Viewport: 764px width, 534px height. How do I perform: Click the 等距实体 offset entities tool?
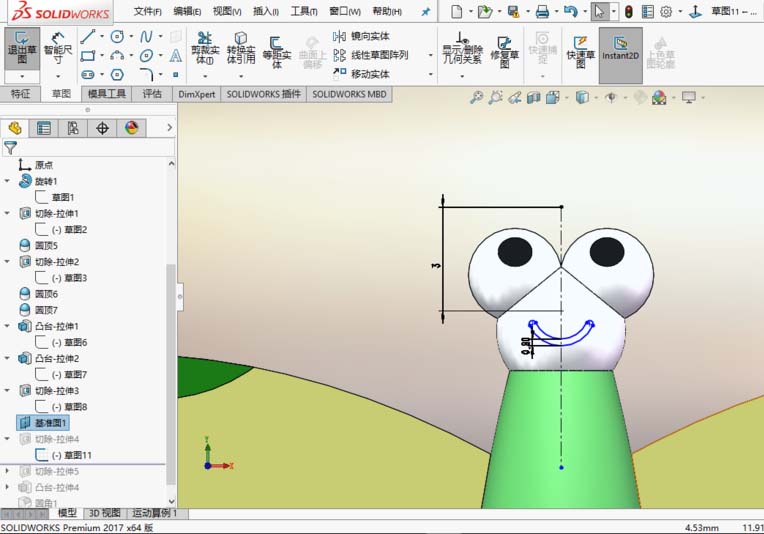276,51
